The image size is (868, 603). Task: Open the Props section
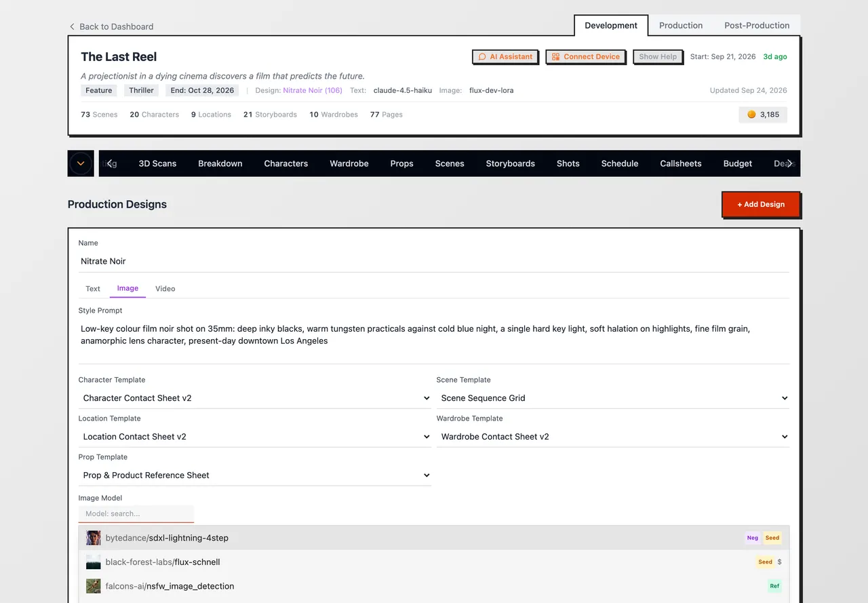point(402,163)
